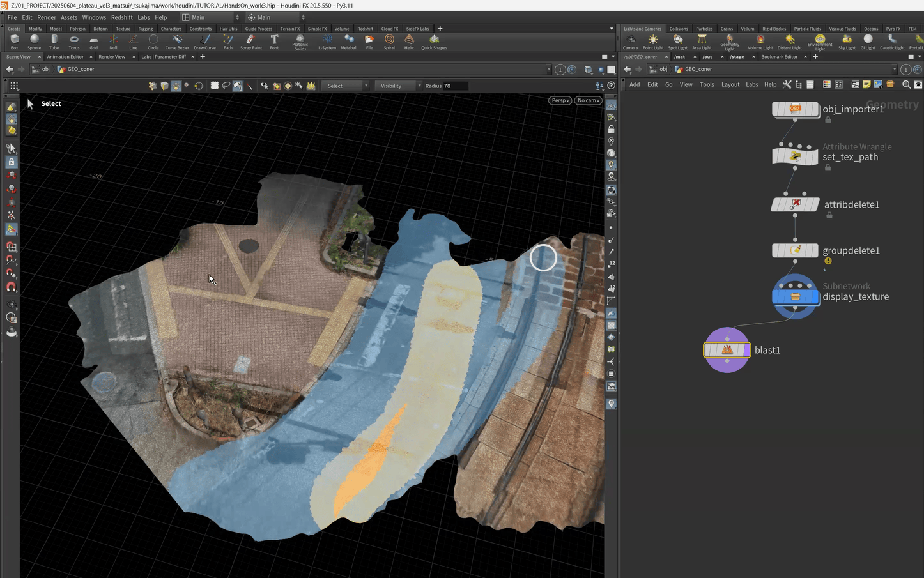Select the blast1 node

click(727, 350)
